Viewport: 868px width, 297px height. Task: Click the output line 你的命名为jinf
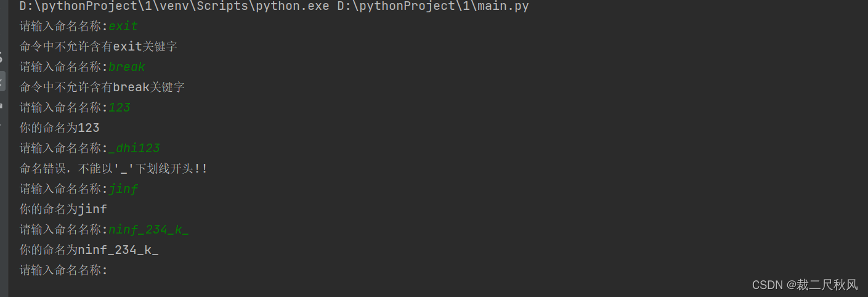tap(63, 209)
